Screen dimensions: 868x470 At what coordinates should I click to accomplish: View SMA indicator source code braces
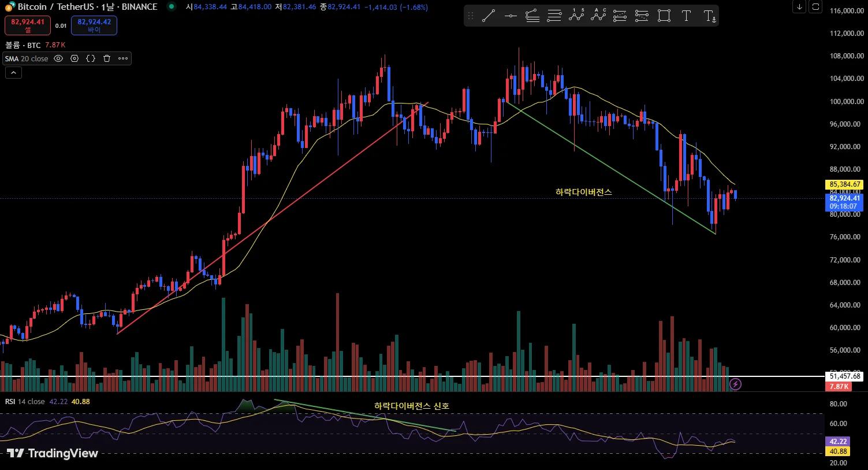(91, 58)
